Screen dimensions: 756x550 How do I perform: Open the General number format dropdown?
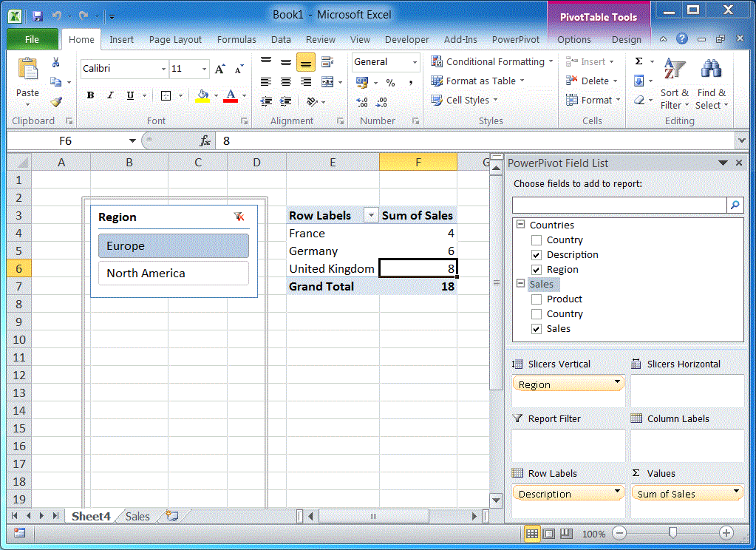415,62
